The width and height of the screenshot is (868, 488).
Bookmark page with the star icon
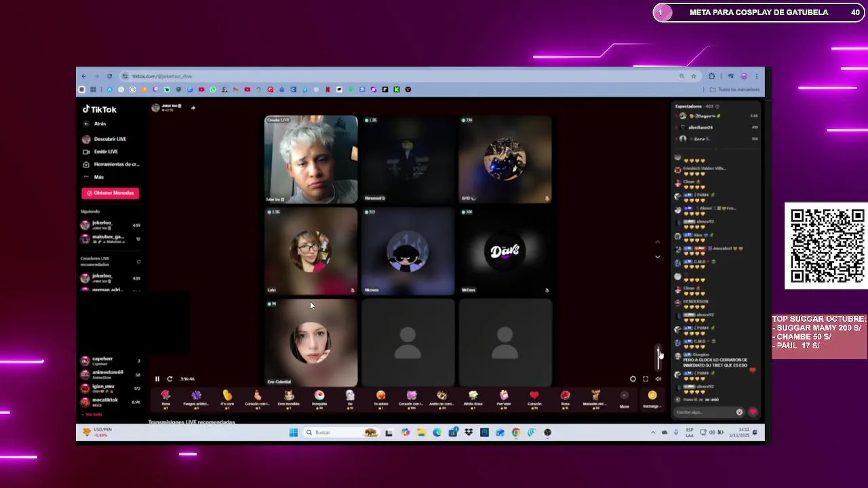693,76
